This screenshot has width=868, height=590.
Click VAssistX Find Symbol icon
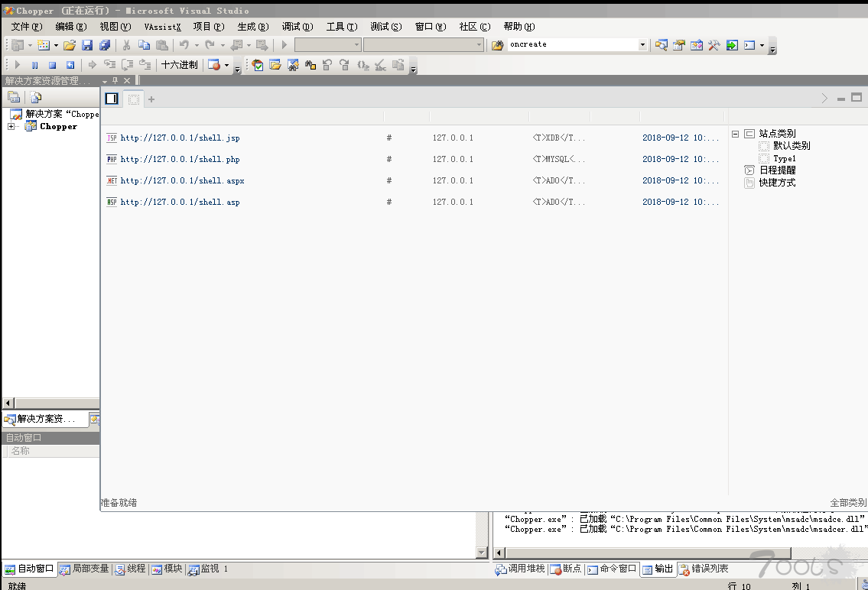coord(293,65)
